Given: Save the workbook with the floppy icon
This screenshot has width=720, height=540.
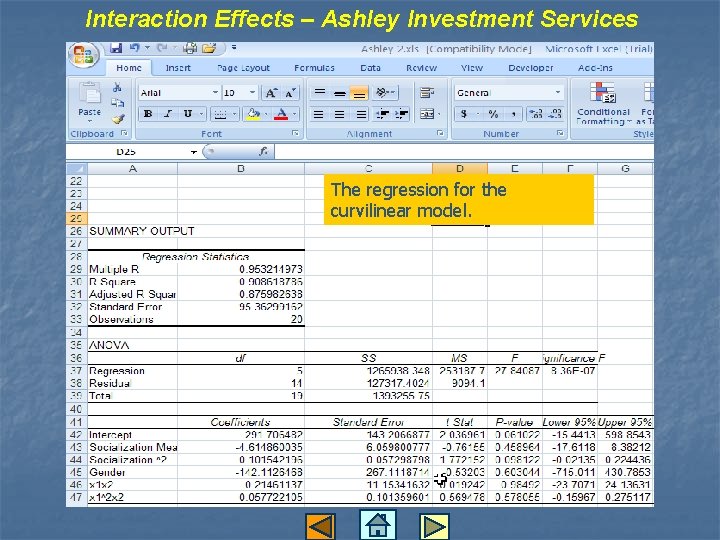Looking at the screenshot, I should tap(115, 47).
